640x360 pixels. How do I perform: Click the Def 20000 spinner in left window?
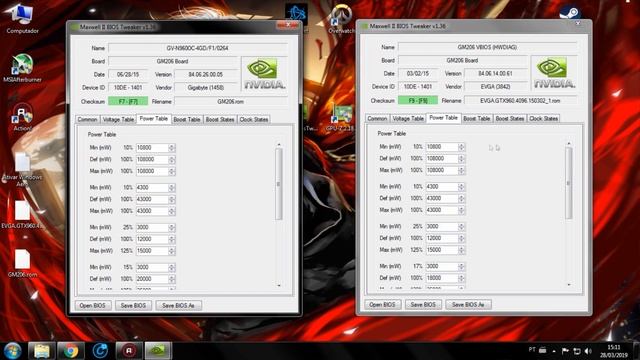click(x=172, y=279)
